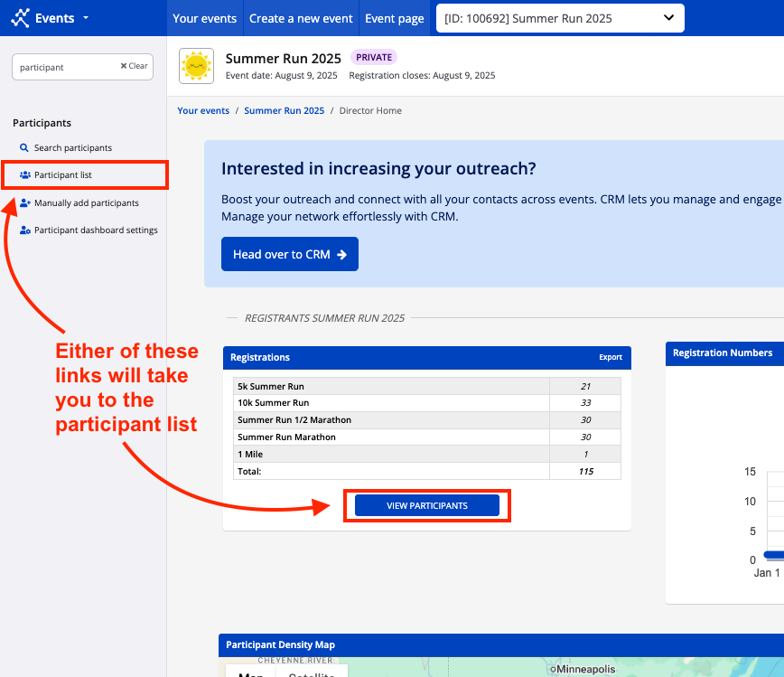Click the Search participants magnifier icon

pos(24,148)
